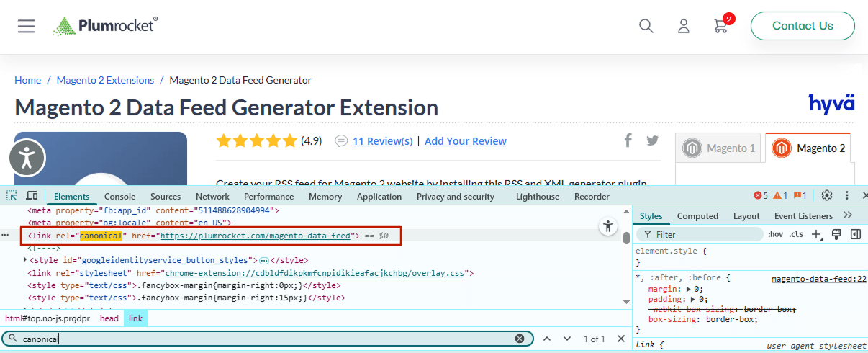This screenshot has height=353, width=868.
Task: Add a new style rule plus
Action: coord(817,234)
